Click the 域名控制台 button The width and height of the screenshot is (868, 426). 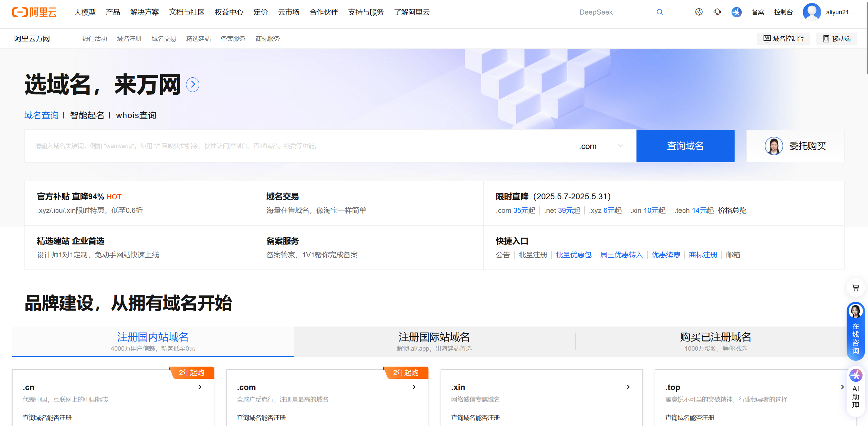point(783,39)
